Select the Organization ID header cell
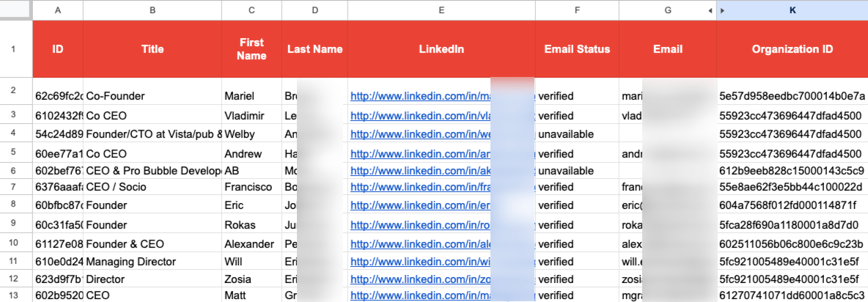The width and height of the screenshot is (868, 302). click(x=792, y=49)
